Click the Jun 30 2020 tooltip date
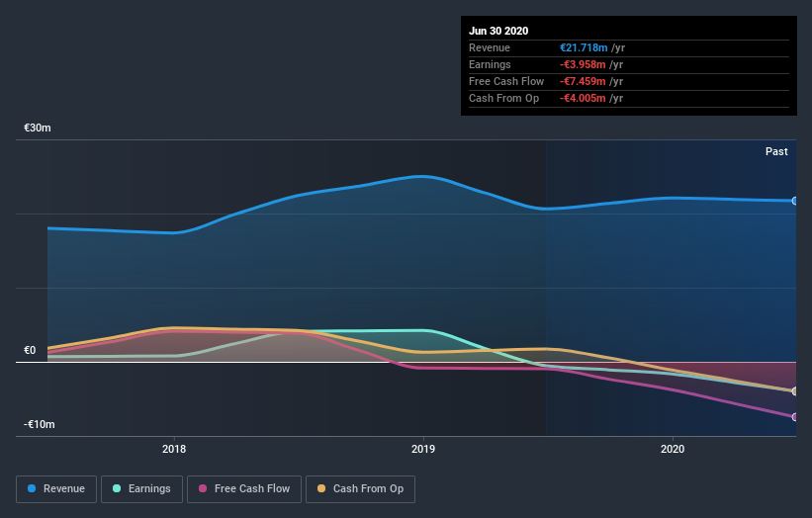The width and height of the screenshot is (812, 518). point(498,31)
